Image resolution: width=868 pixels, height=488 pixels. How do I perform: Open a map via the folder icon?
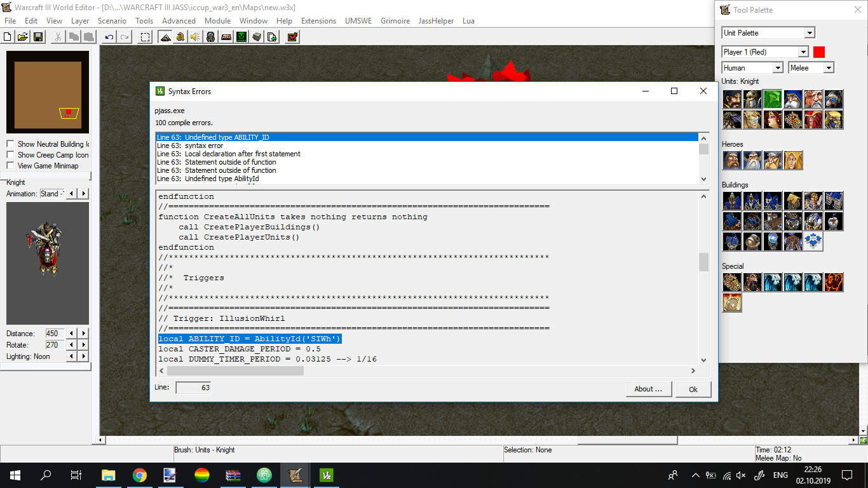24,37
